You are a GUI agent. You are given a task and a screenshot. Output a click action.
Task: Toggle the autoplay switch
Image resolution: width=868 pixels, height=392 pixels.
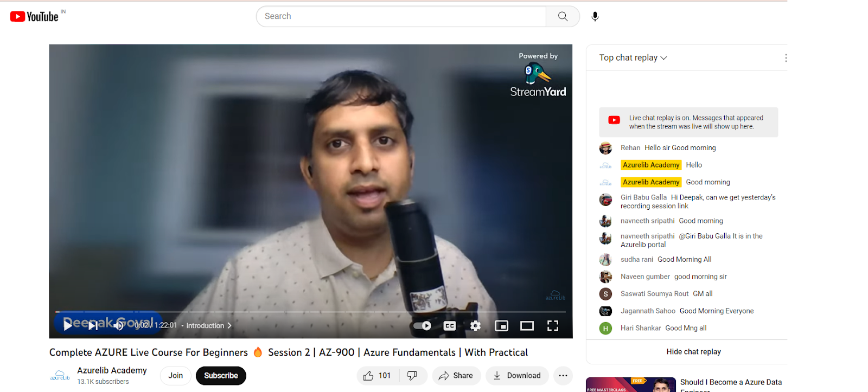pyautogui.click(x=422, y=326)
